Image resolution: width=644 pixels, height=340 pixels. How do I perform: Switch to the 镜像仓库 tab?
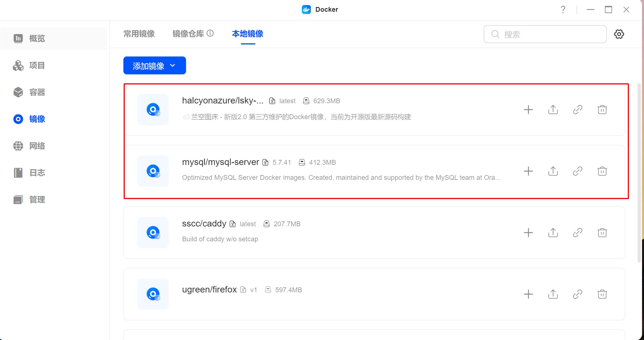188,34
